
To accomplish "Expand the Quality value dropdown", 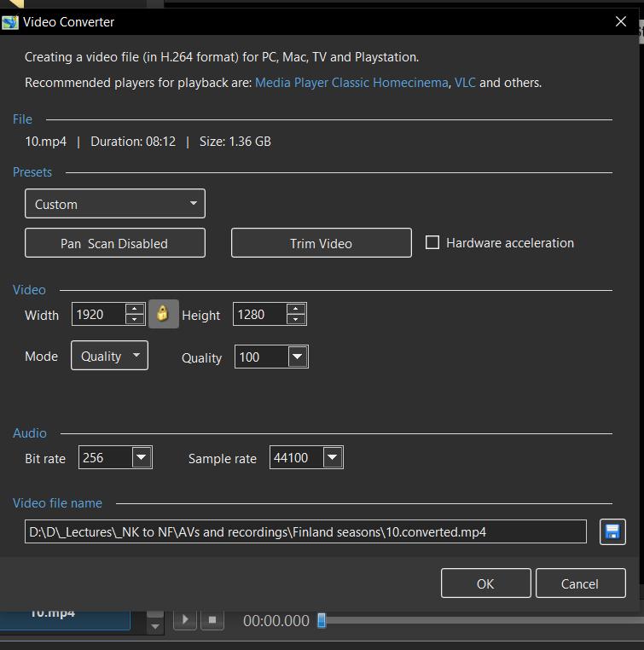I will click(297, 357).
